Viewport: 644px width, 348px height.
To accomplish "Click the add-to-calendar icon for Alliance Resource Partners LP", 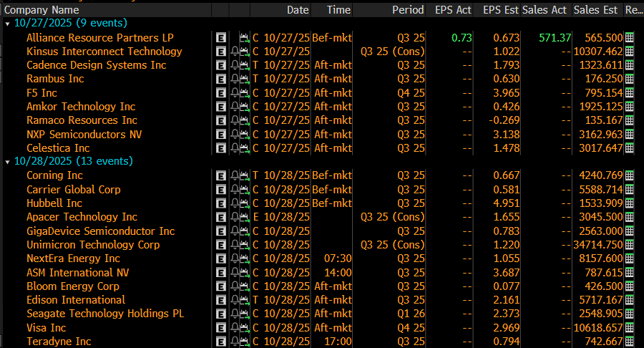I will [245, 38].
